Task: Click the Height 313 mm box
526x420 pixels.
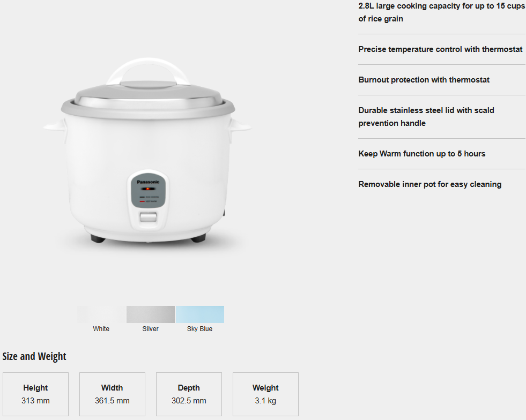Action: (x=35, y=394)
